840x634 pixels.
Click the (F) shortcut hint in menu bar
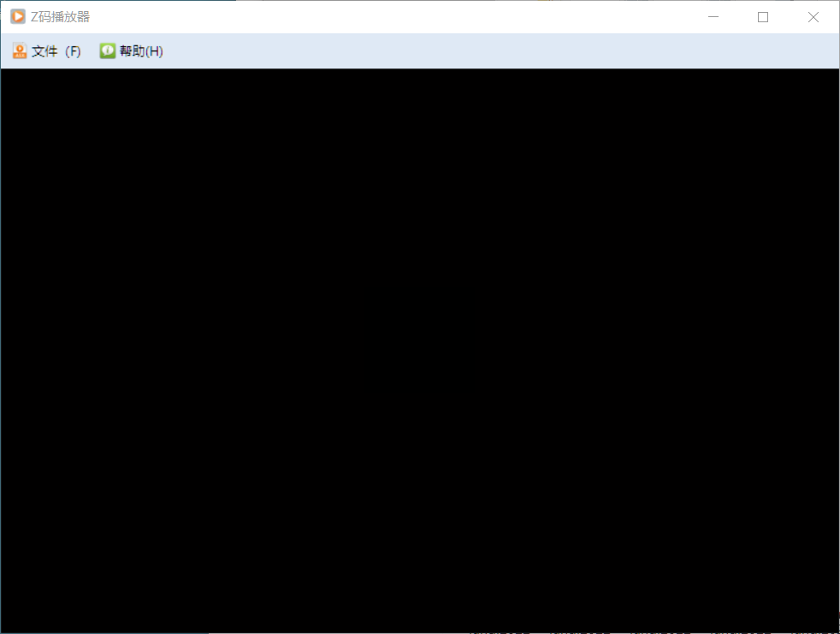tap(73, 51)
